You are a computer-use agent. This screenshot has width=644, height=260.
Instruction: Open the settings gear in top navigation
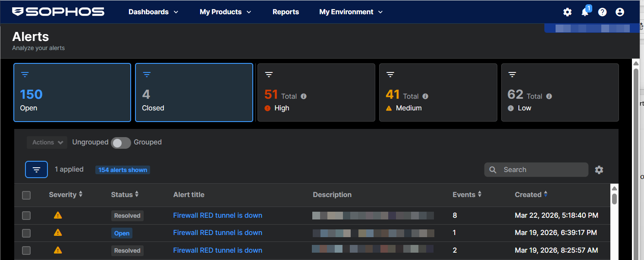tap(567, 12)
